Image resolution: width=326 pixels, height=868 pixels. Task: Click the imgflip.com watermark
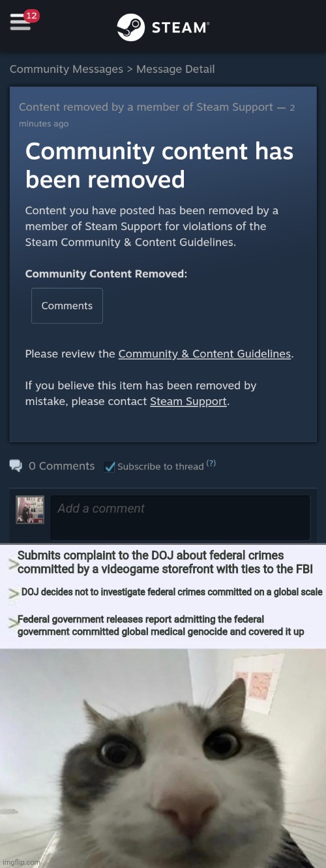coord(21,861)
